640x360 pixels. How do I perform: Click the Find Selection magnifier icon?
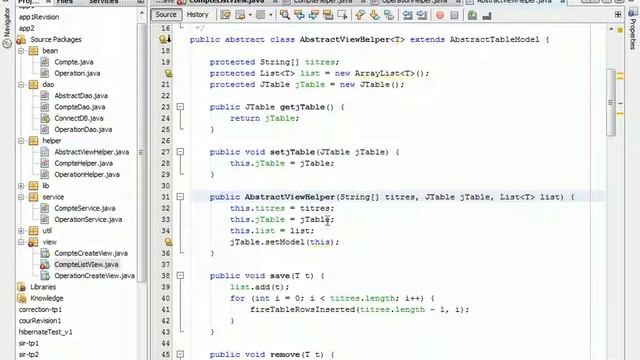coord(284,15)
